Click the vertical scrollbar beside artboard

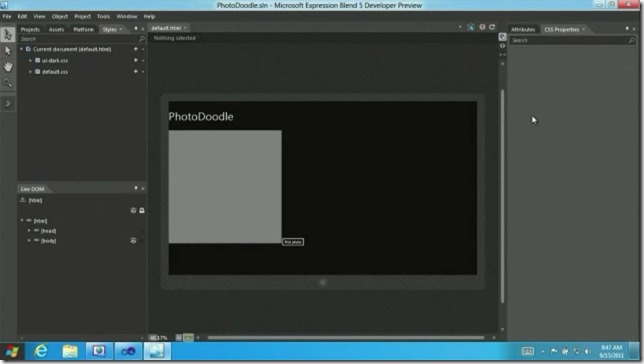point(502,196)
